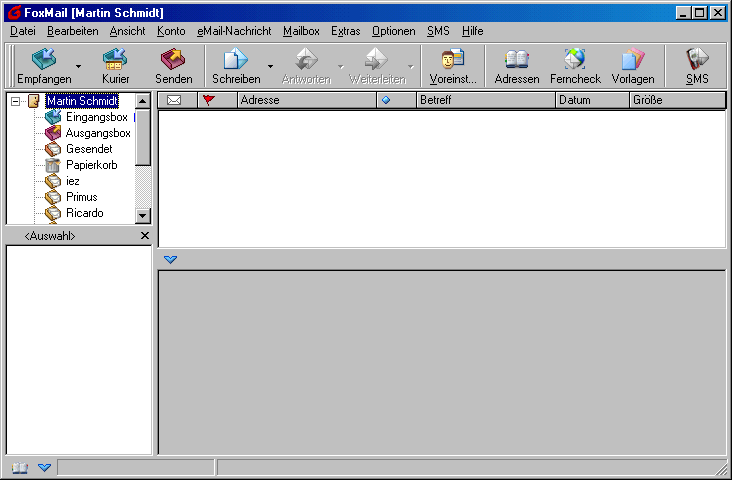Open the Weiterleiten dropdown arrow
The width and height of the screenshot is (732, 480).
click(411, 66)
